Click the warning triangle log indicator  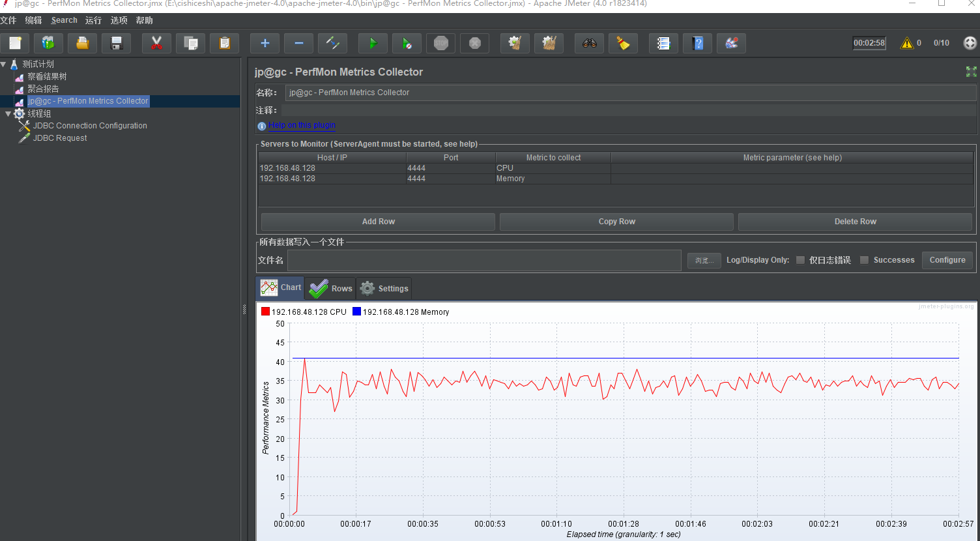click(x=907, y=43)
